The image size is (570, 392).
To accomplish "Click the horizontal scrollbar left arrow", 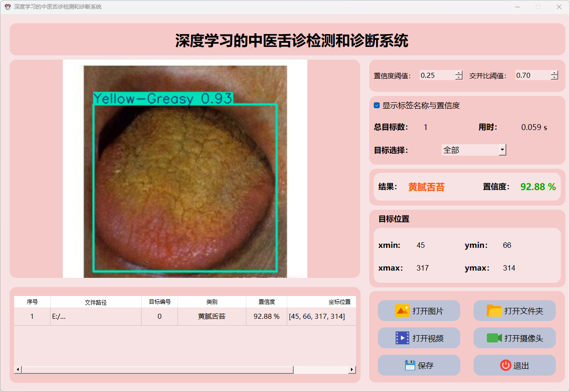I will pos(18,370).
